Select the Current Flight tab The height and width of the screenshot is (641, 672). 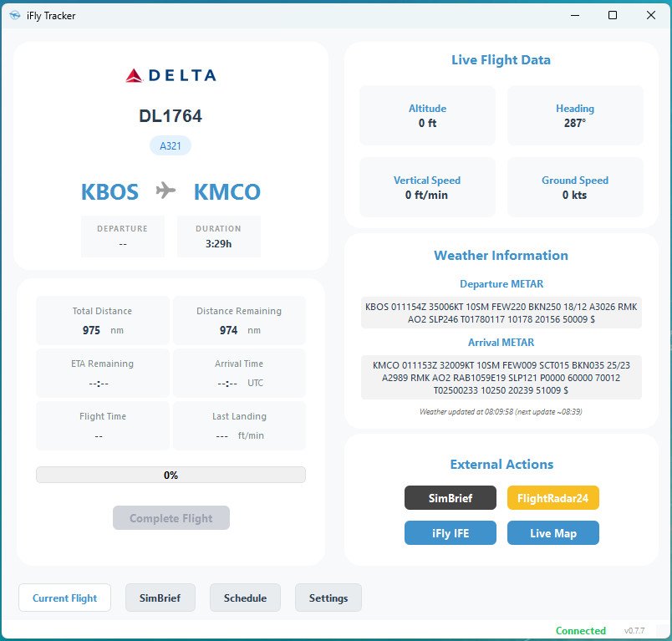coord(64,598)
